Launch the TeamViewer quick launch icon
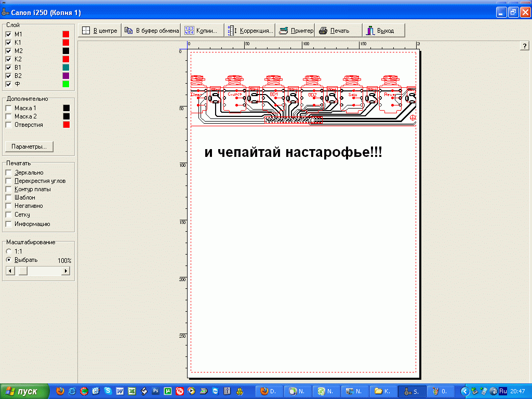The height and width of the screenshot is (399, 532). [x=216, y=391]
